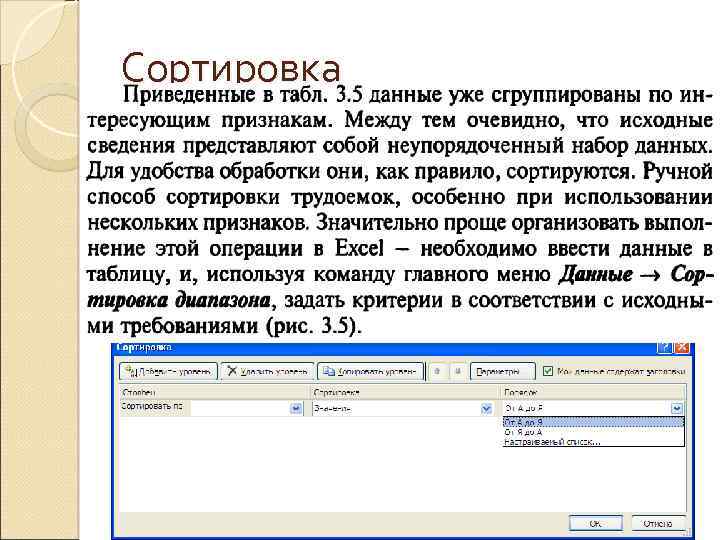Choose 'Настраиваемый список...' in the order list

(x=593, y=442)
